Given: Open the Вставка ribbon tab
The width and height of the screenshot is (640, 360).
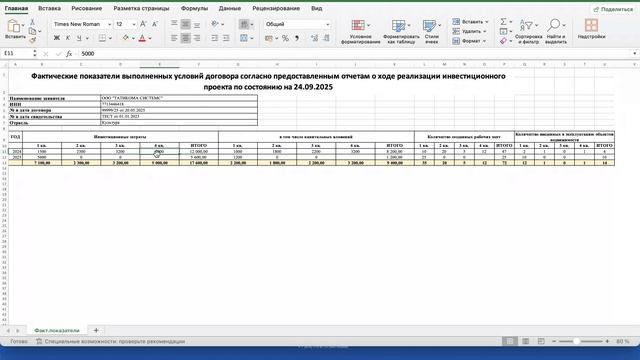Looking at the screenshot, I should coord(49,8).
